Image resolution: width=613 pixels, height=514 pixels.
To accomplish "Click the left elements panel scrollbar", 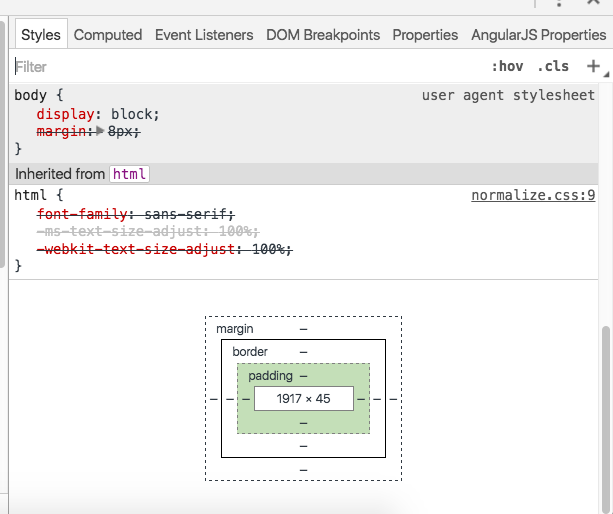I will pyautogui.click(x=2, y=145).
